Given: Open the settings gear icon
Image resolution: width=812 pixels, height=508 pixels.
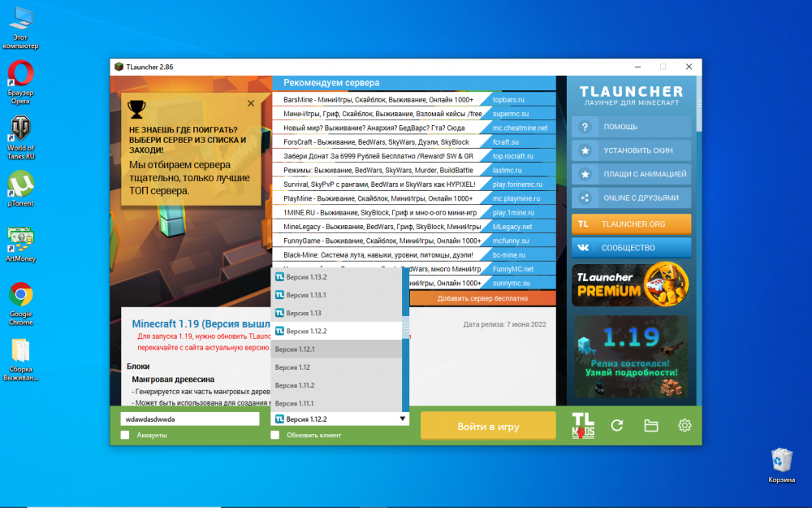Looking at the screenshot, I should click(685, 426).
